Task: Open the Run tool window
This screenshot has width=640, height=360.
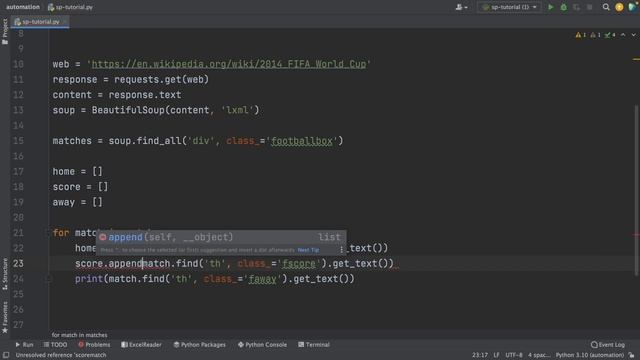Action: (x=24, y=345)
